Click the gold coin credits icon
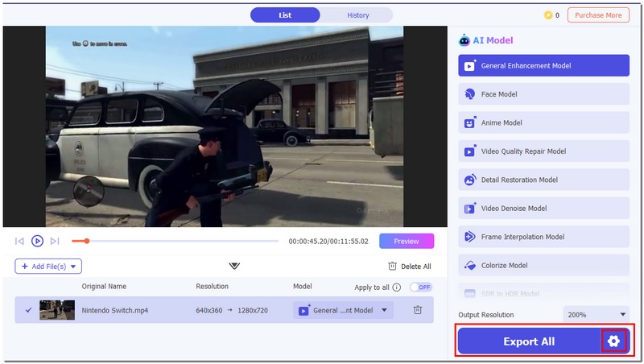Image resolution: width=644 pixels, height=364 pixels. point(548,15)
